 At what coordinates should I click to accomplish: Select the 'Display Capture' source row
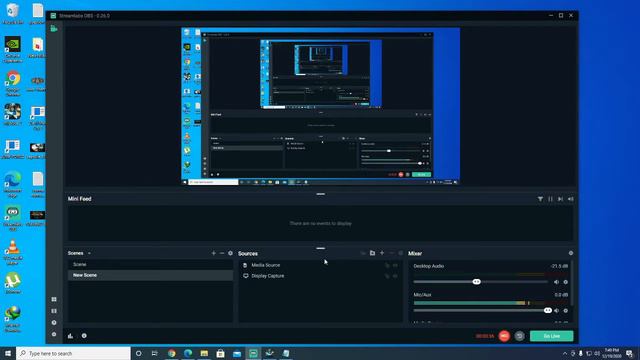tap(320, 276)
